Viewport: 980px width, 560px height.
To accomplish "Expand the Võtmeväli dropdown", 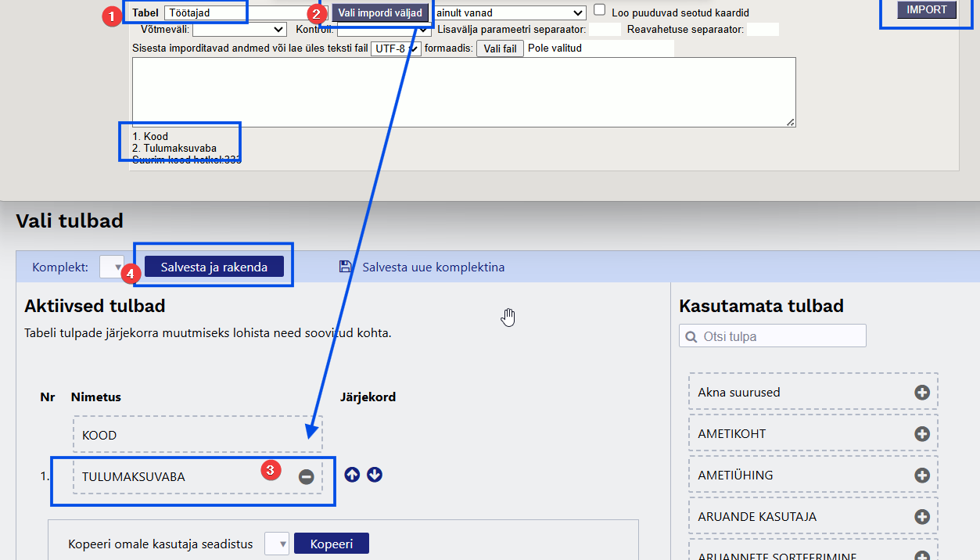I will tap(239, 30).
